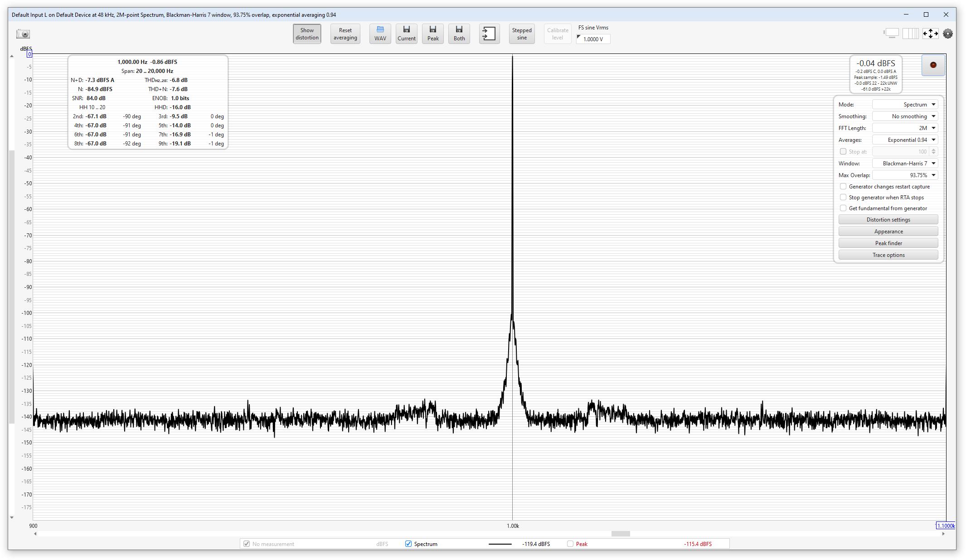The image size is (966, 560).
Task: Toggle the Peak trace checkbox
Action: click(570, 544)
